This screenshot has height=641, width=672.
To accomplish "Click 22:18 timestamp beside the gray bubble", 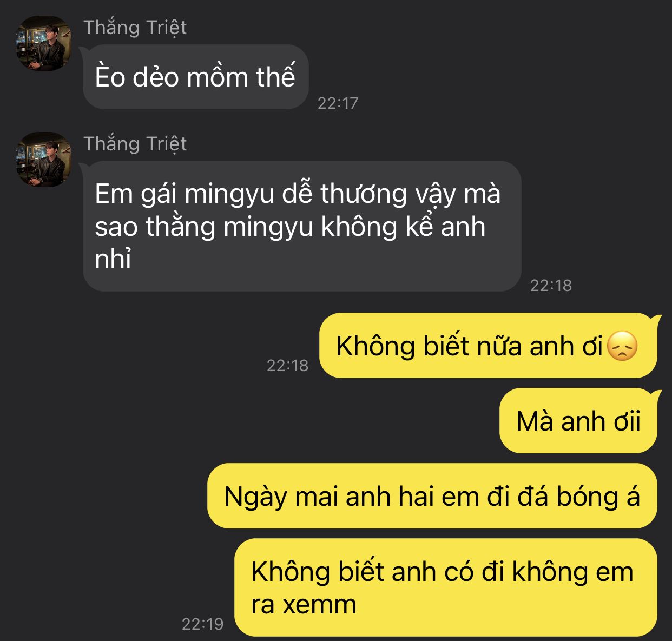I will point(551,285).
